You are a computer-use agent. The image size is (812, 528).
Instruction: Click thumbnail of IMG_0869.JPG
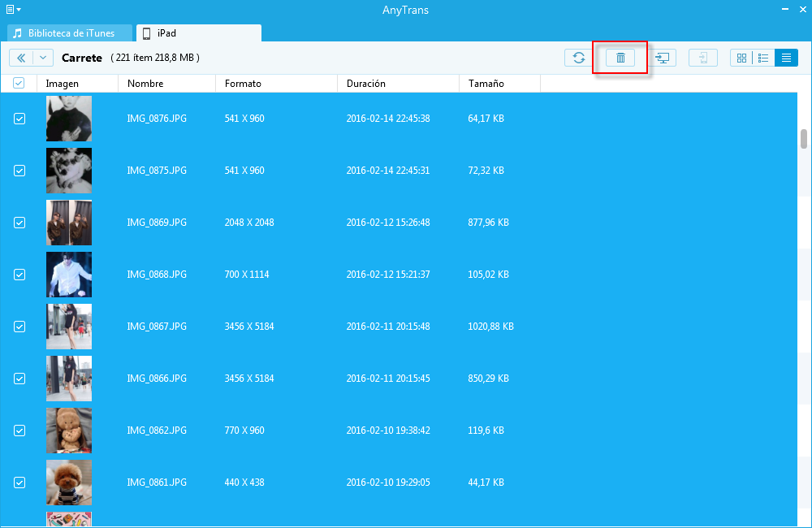point(69,223)
